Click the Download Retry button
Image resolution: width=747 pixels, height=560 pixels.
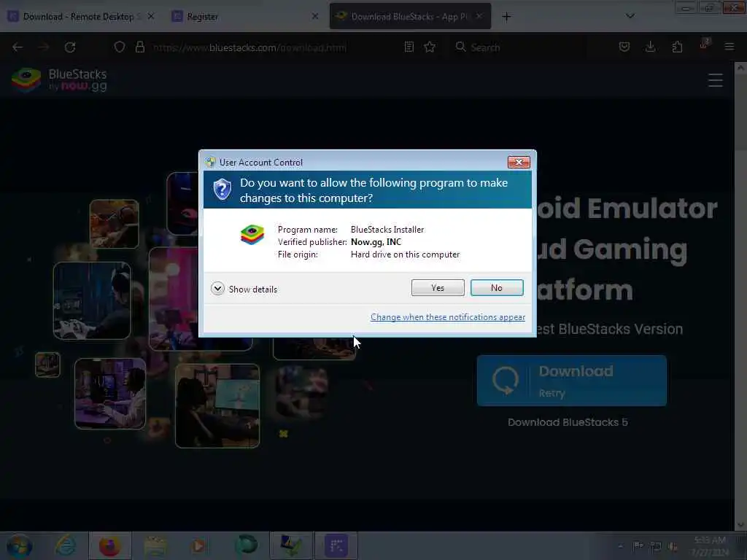[x=572, y=381]
